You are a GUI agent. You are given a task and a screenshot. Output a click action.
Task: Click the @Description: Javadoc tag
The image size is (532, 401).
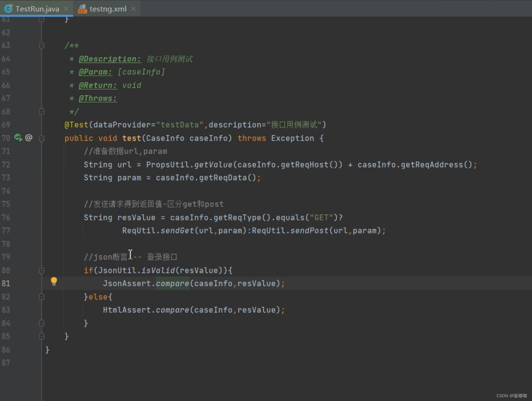110,59
